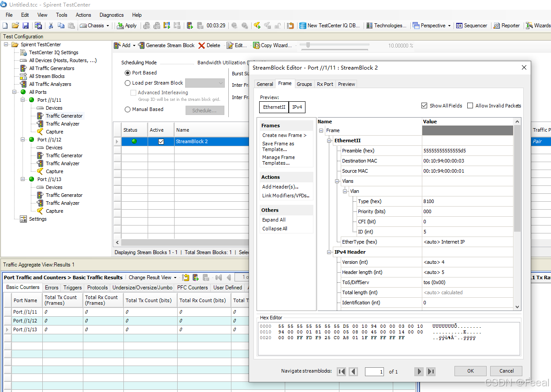Viewport: 551px width, 392px height.
Task: Switch to General tab in StreamBlock Editor
Action: click(x=265, y=84)
